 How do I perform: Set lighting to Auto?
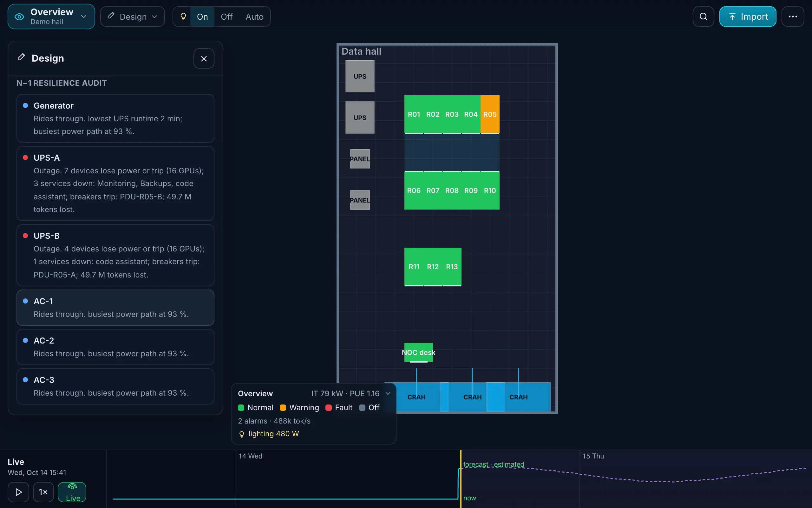click(254, 17)
